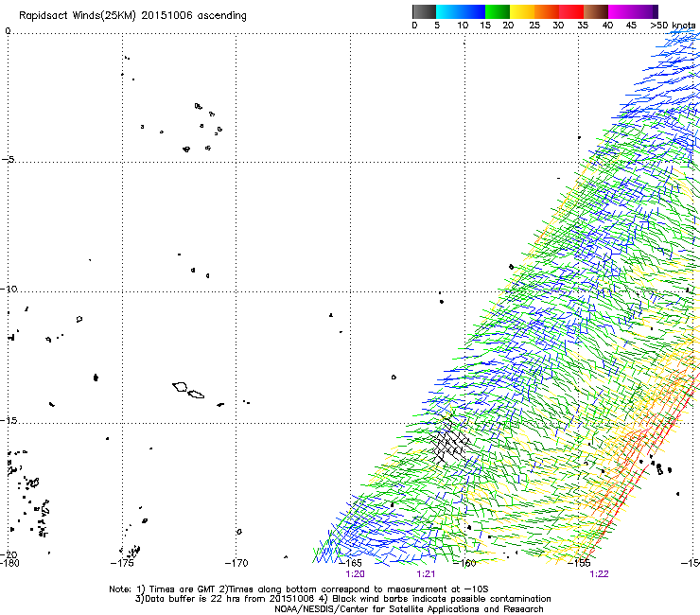
Task: Click the 'Data buffer is 22 hrs' note line
Action: coord(342,599)
